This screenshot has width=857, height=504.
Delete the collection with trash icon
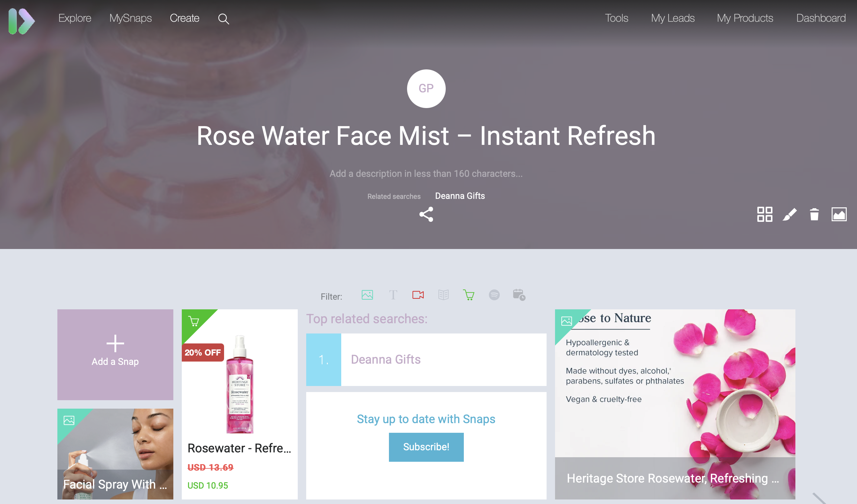(814, 215)
